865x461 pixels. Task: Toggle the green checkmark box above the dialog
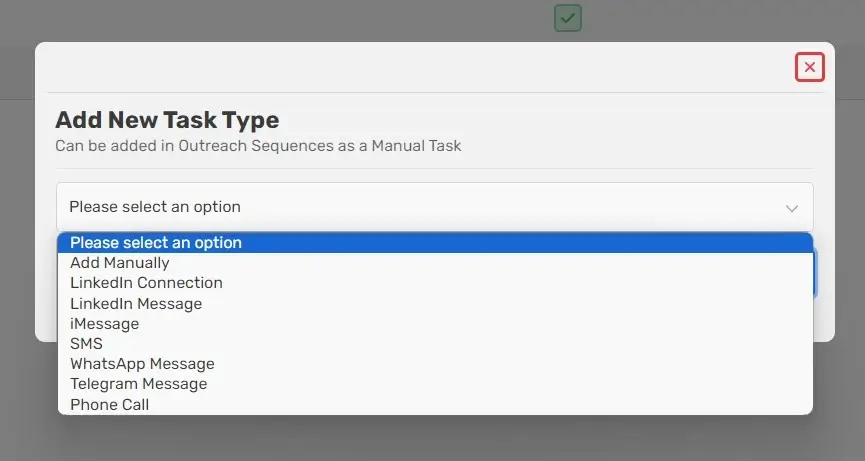tap(568, 18)
